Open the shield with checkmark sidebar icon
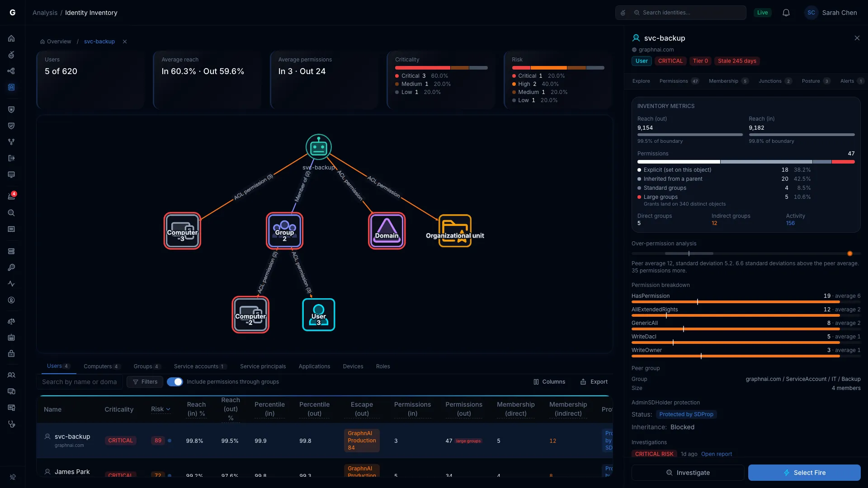The image size is (868, 488). (x=11, y=126)
